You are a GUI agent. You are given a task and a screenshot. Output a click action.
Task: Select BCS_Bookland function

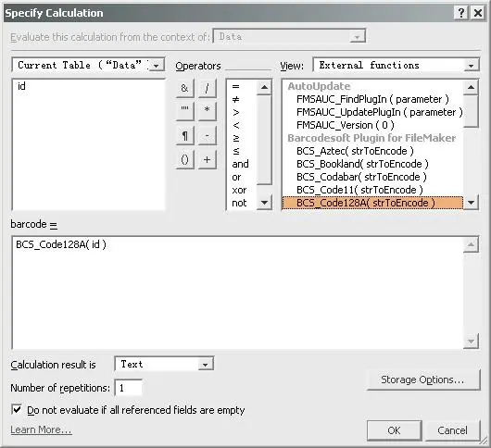[x=362, y=164]
